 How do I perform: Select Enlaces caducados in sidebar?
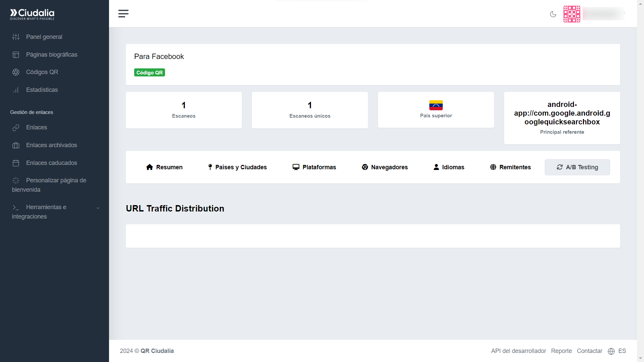click(x=51, y=163)
